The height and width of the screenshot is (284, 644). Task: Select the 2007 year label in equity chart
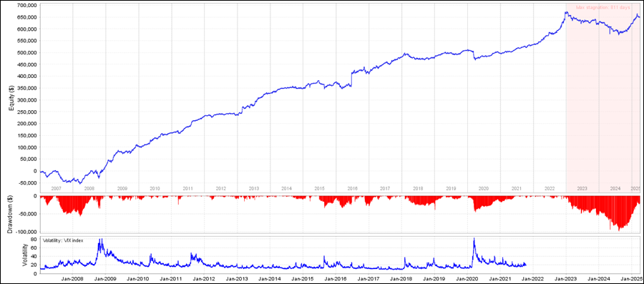[x=56, y=188]
